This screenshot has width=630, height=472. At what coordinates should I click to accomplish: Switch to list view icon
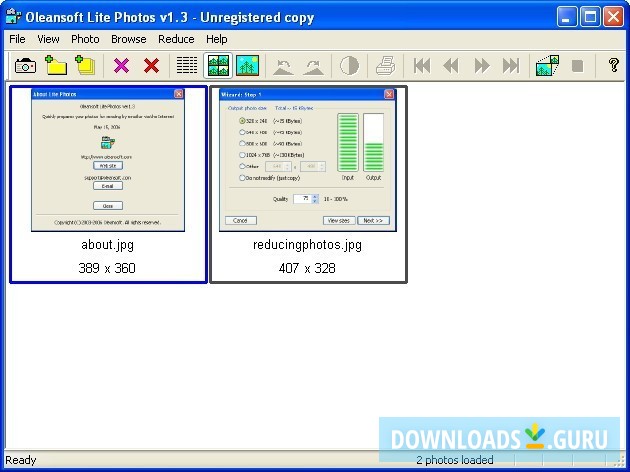[187, 65]
